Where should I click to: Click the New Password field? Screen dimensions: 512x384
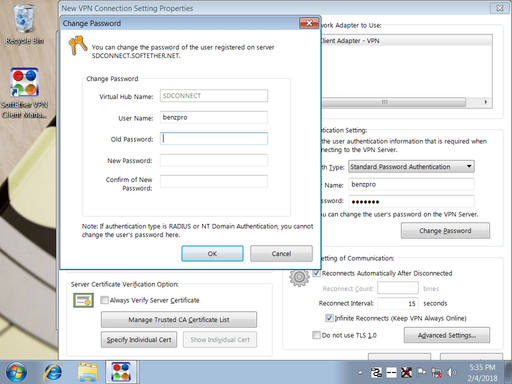pos(214,160)
